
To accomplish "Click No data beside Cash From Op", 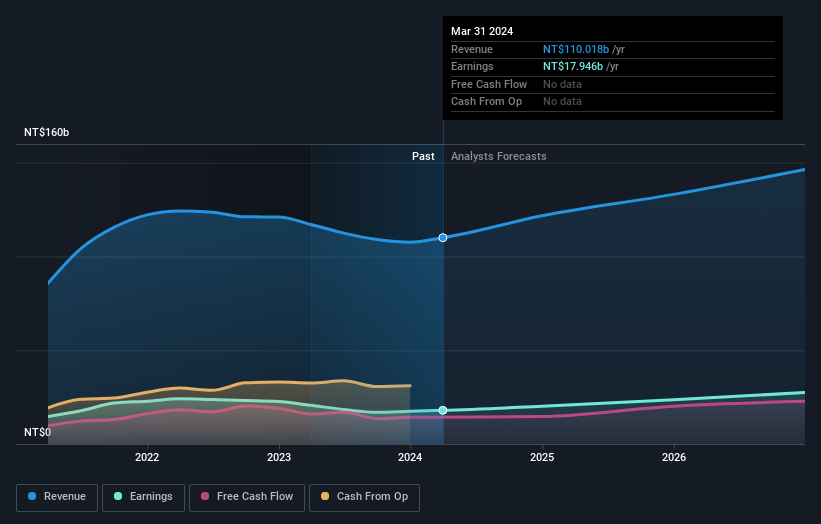I will pos(562,102).
